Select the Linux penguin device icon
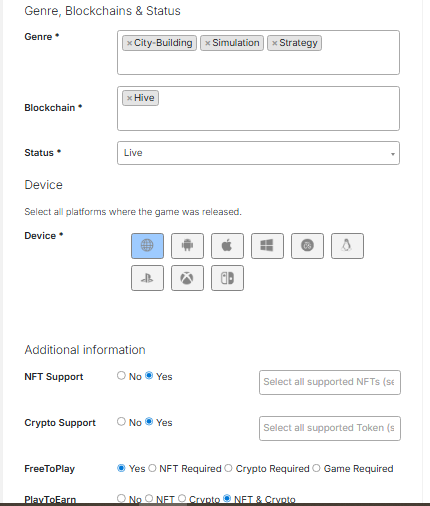 tap(347, 246)
